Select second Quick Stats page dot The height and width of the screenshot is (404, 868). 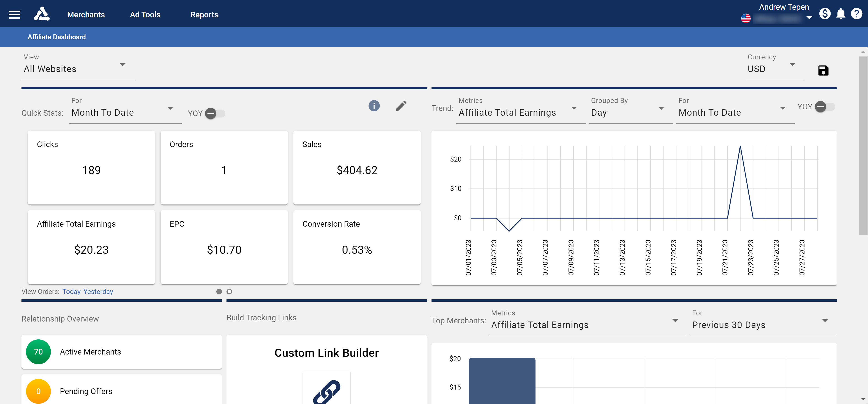[229, 291]
